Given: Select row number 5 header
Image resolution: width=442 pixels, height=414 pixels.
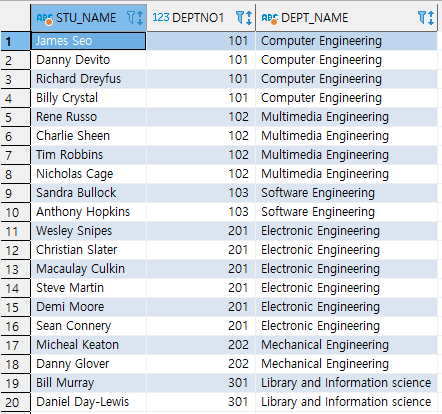Looking at the screenshot, I should (x=15, y=117).
